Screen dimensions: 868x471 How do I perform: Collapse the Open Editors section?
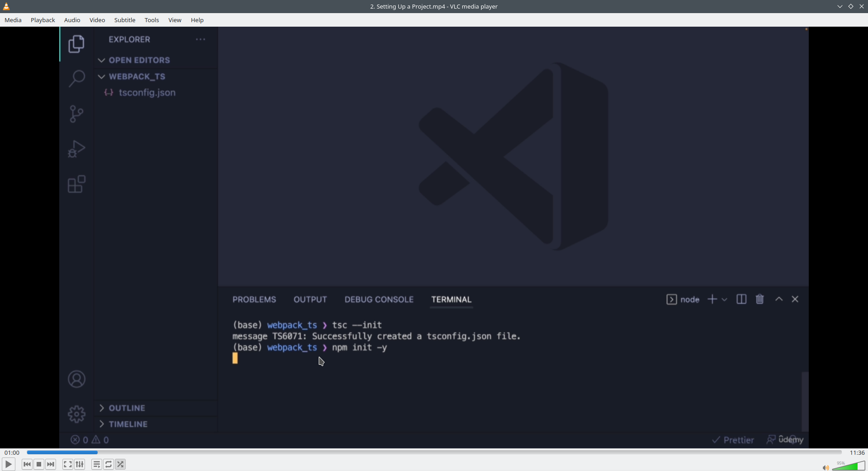(x=101, y=60)
